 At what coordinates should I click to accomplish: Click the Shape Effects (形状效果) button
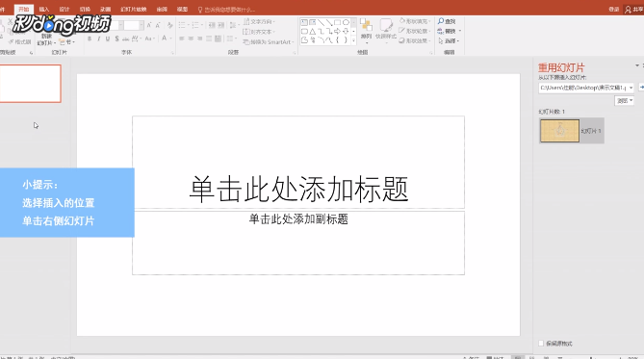click(x=414, y=40)
